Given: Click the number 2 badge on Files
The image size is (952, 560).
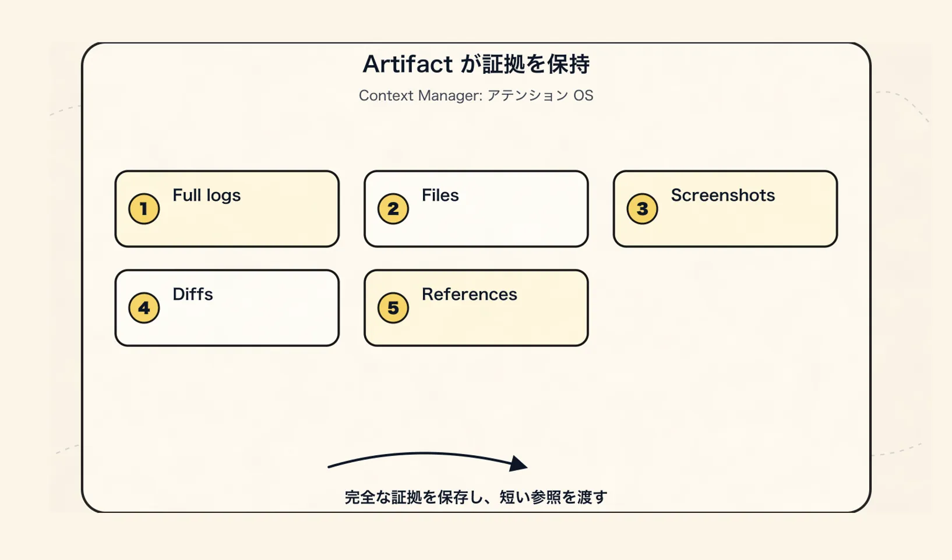Looking at the screenshot, I should pyautogui.click(x=393, y=209).
